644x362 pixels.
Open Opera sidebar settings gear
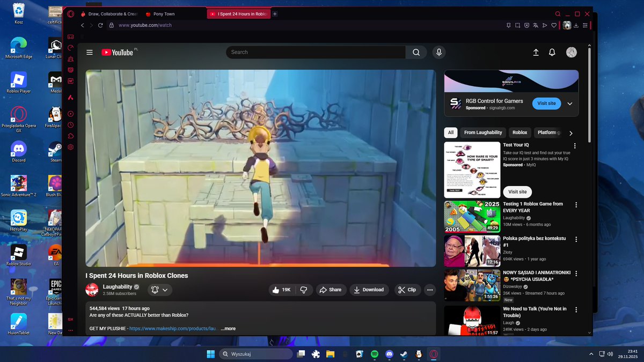(x=70, y=147)
